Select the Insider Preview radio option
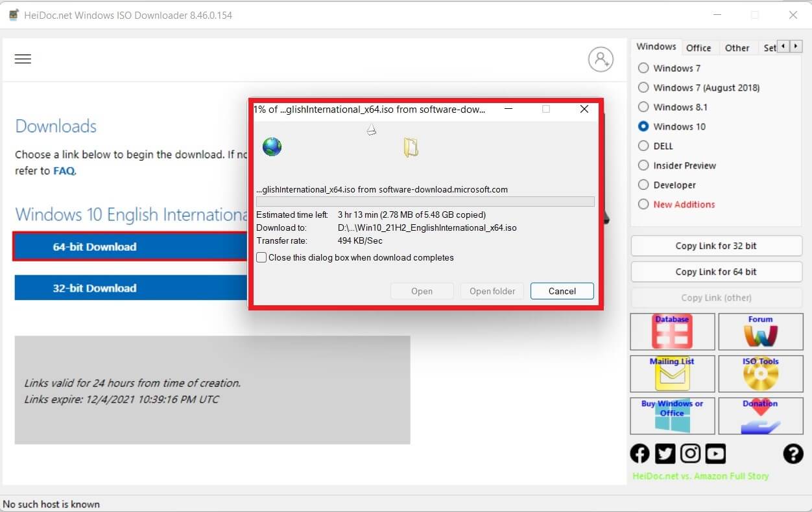Screen dimensions: 812x512 tap(643, 165)
